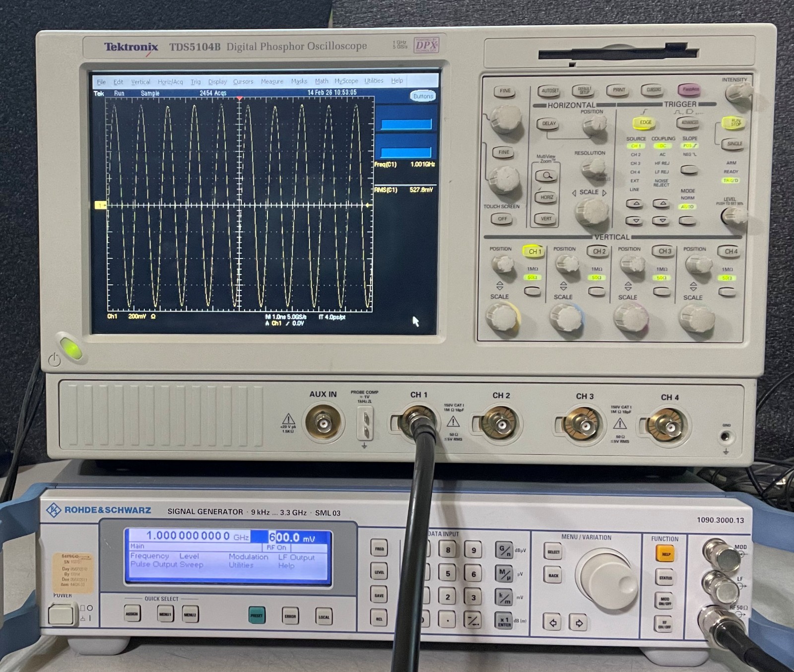Open the MyScope menu
The width and height of the screenshot is (794, 672).
(x=346, y=81)
